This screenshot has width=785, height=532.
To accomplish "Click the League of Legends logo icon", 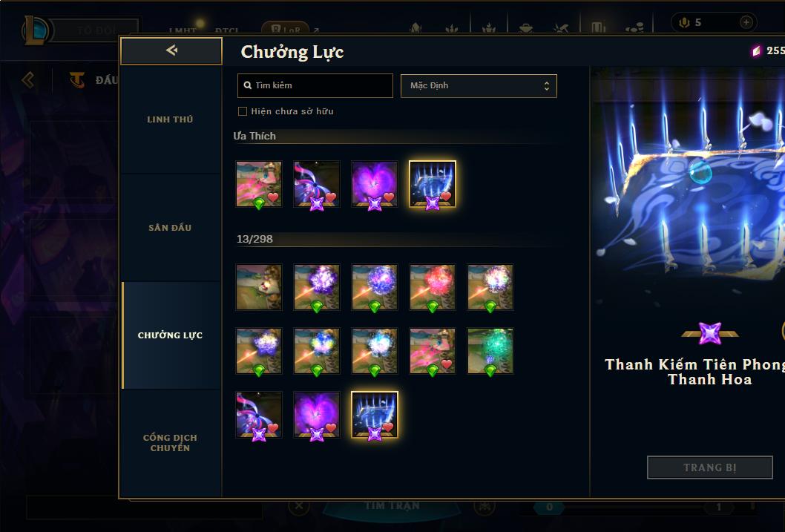I will [35, 30].
